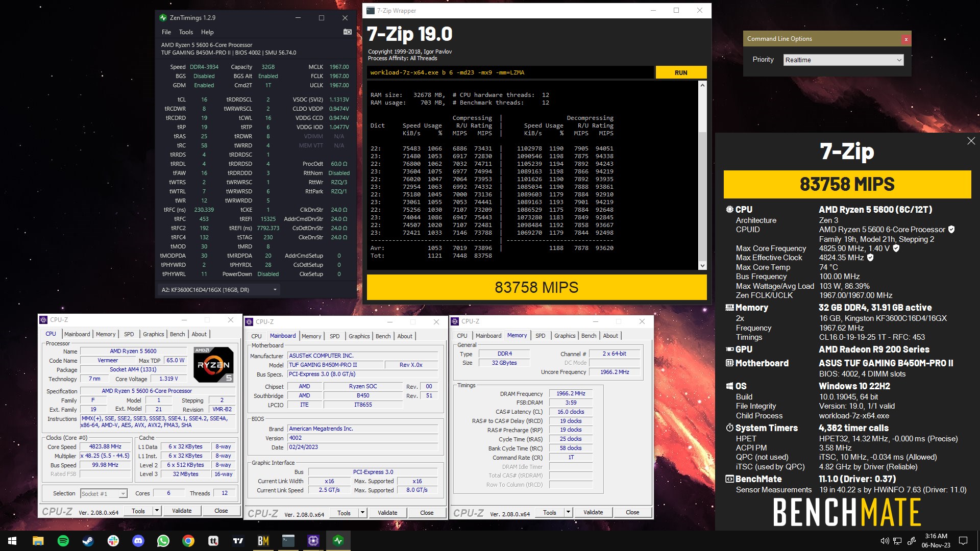Expand Tools dropdown arrow in left CPU-Z window

pyautogui.click(x=157, y=511)
